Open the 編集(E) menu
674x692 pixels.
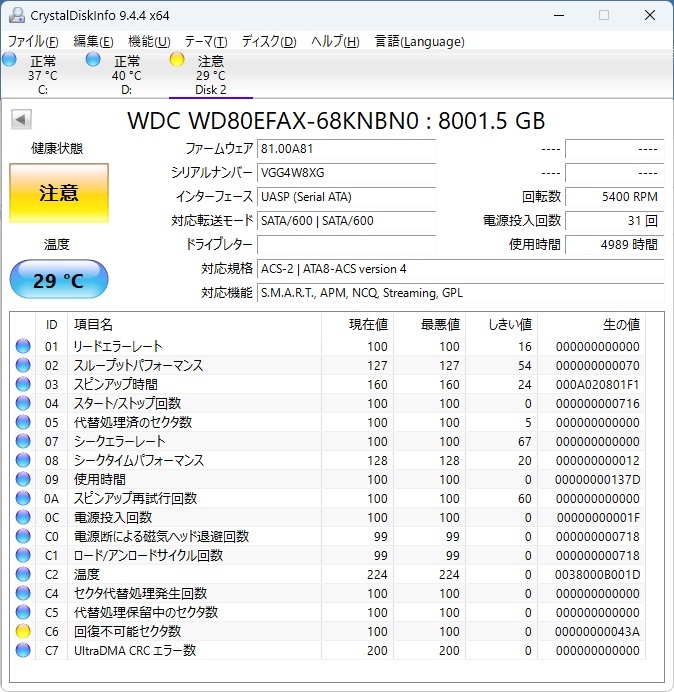[x=93, y=41]
